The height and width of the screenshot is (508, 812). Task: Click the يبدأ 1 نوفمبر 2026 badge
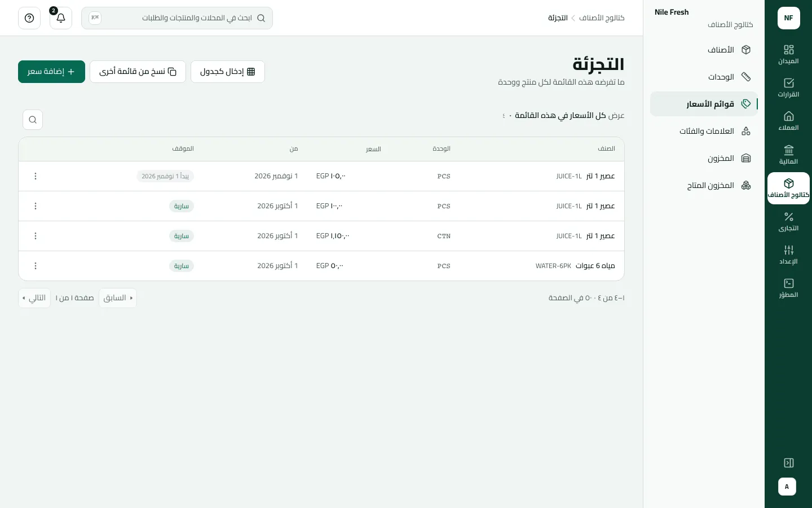[x=165, y=176]
